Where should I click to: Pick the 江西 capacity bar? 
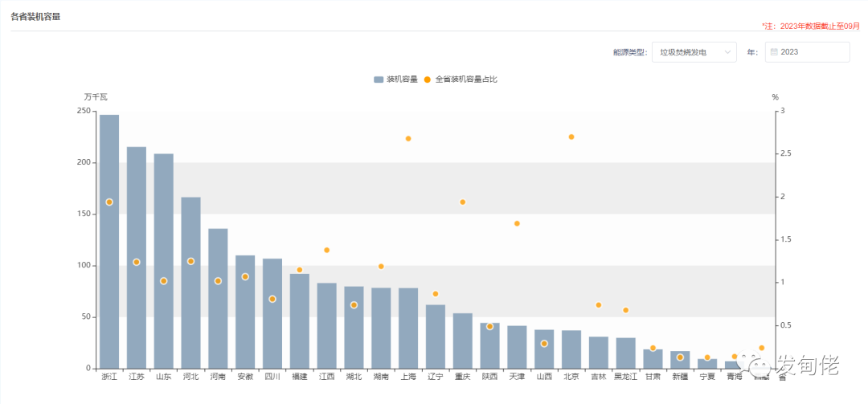326,326
